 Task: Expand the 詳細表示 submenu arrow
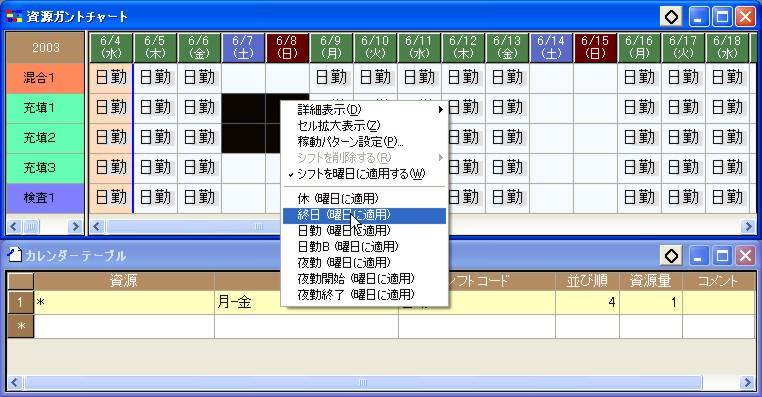(440, 110)
